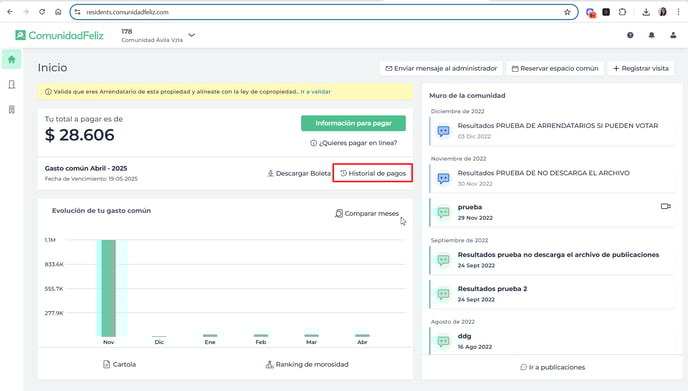Open the Resultados prueba 2 post

(x=552, y=294)
